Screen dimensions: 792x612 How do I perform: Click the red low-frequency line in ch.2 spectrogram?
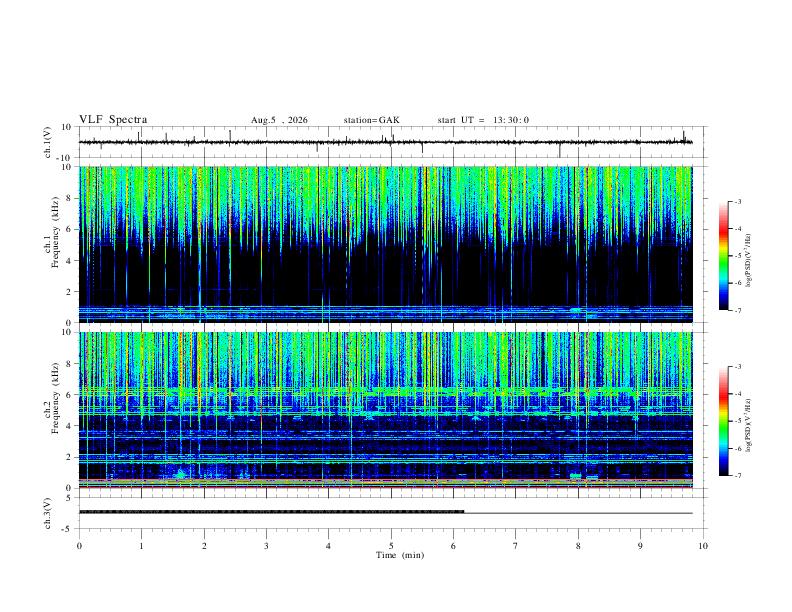(x=385, y=487)
